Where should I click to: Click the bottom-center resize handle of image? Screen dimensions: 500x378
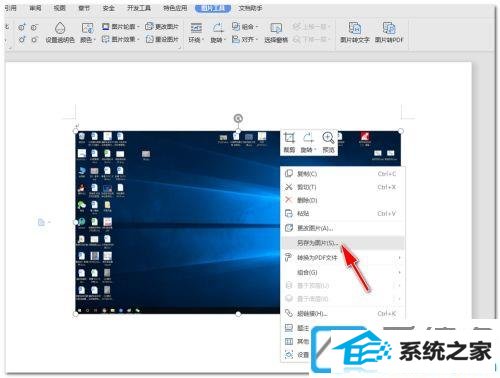[238, 314]
